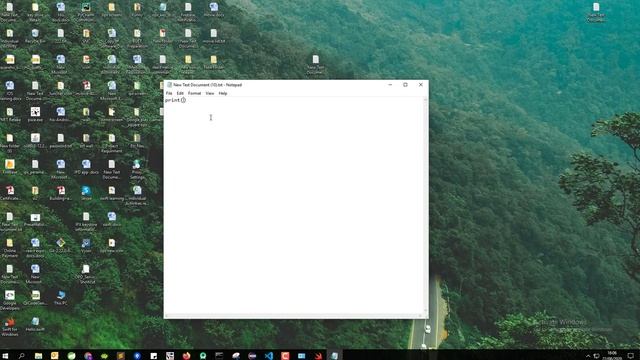Select the Google Developers desktop icon
This screenshot has width=640, height=360.
pyautogui.click(x=10, y=300)
